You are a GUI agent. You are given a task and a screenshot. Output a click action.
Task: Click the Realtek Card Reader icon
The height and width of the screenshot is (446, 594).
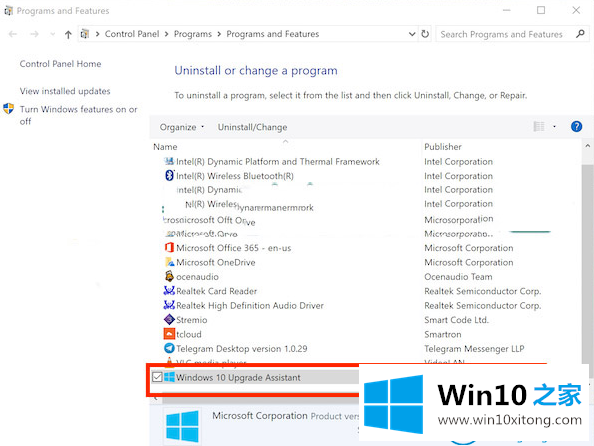tap(169, 291)
